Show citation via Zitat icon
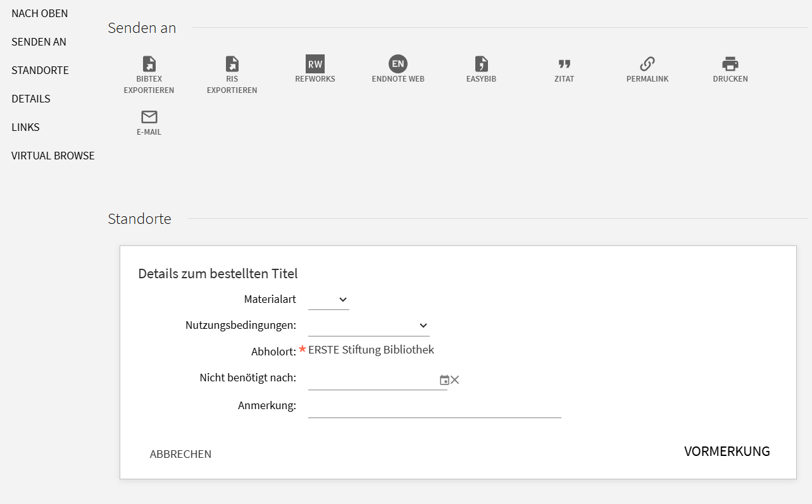Image resolution: width=812 pixels, height=504 pixels. point(565,64)
